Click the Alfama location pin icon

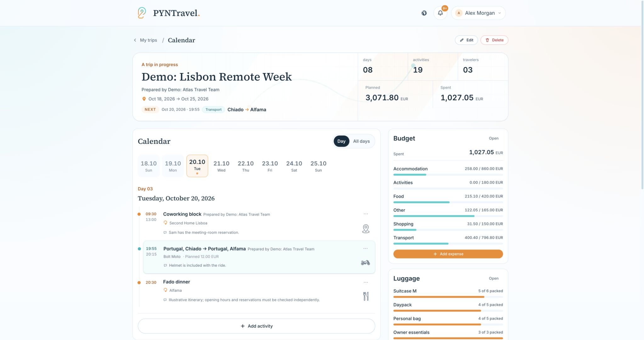(165, 290)
